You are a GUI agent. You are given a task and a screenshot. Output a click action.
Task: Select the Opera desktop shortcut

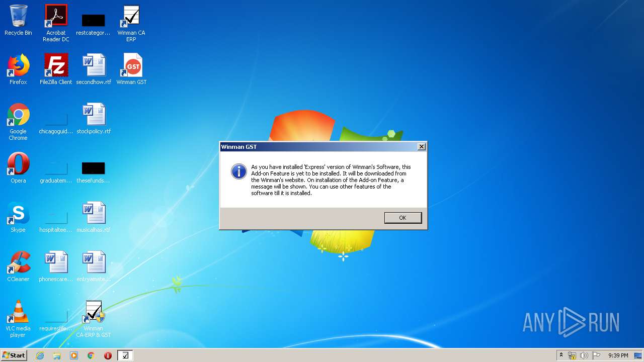click(x=18, y=168)
